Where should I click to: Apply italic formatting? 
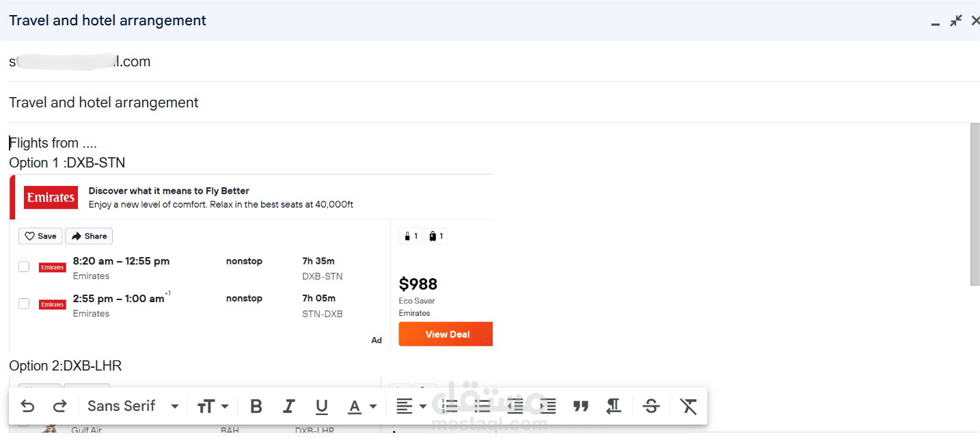pos(288,407)
